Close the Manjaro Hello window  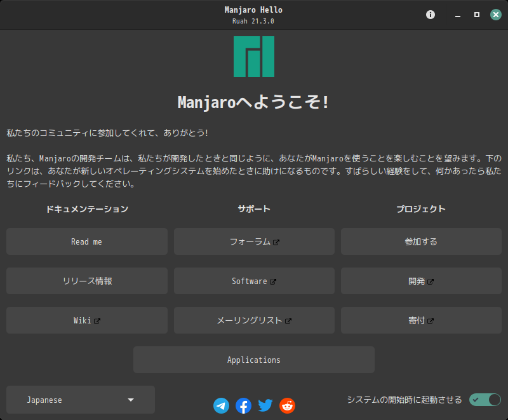[496, 15]
